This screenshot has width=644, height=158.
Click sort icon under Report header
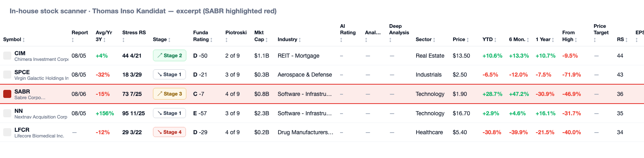click(73, 40)
